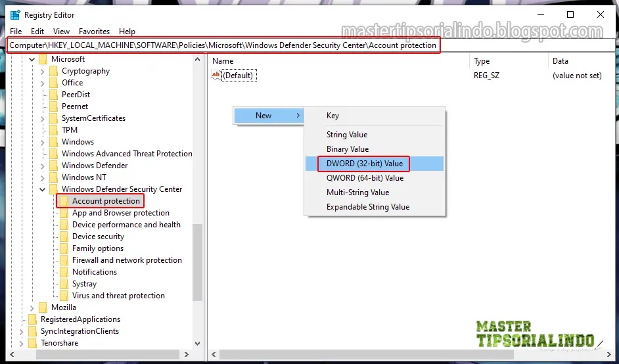Click the App and Browser protection folder icon
619x364 pixels.
click(64, 213)
